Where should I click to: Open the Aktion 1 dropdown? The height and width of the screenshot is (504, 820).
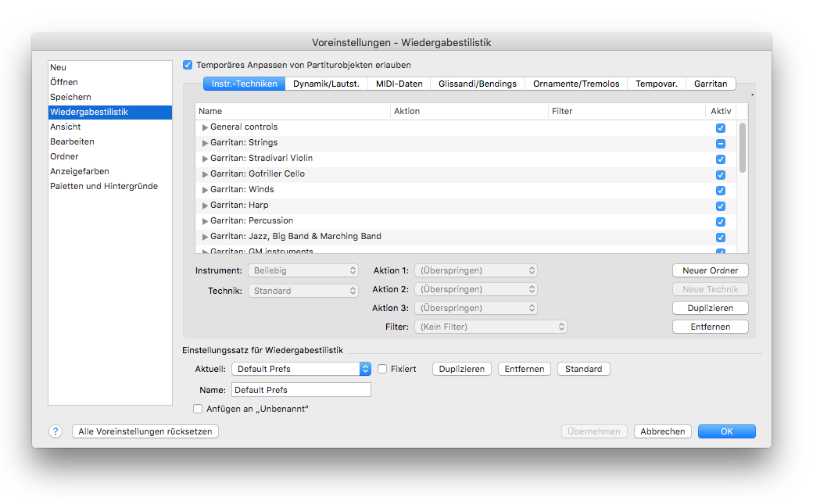tap(476, 270)
